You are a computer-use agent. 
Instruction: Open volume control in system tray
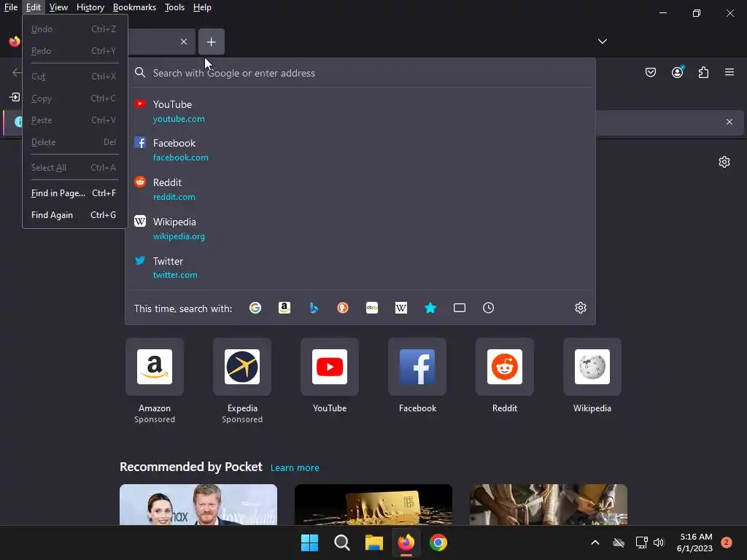(x=659, y=542)
